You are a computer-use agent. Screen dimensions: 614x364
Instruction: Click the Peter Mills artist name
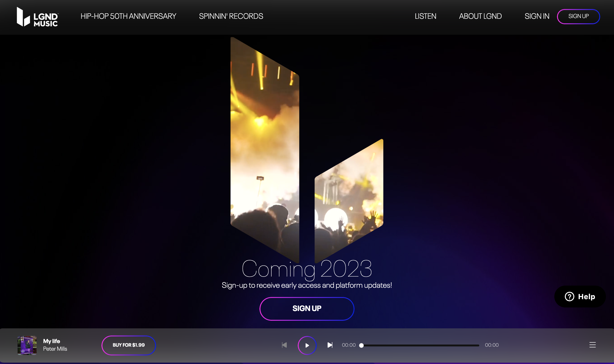[x=55, y=349]
